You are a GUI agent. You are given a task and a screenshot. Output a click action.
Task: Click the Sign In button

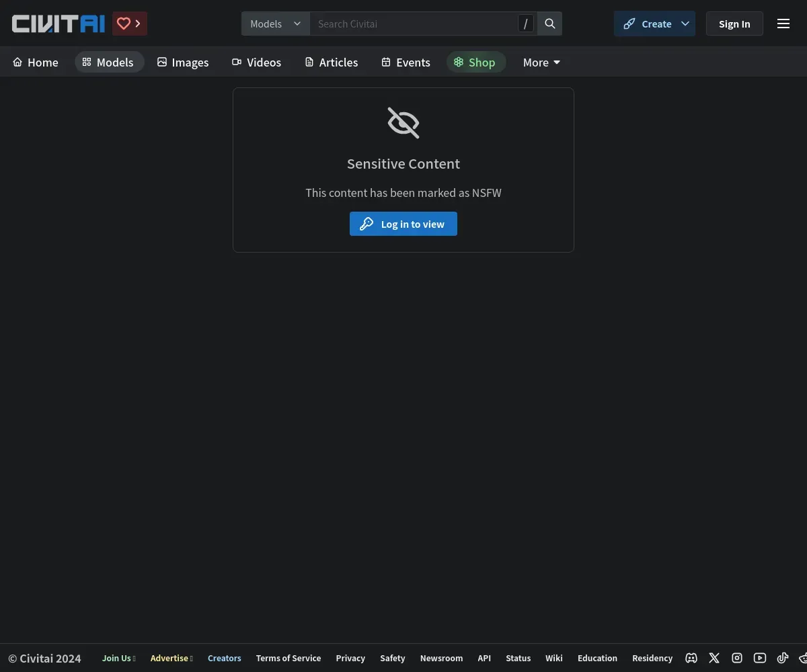point(734,24)
